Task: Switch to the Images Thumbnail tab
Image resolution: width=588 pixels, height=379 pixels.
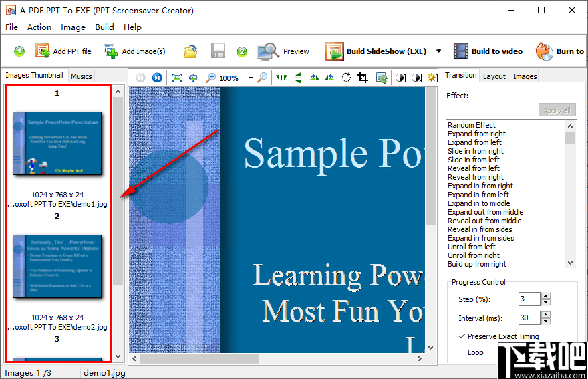Action: [x=34, y=75]
